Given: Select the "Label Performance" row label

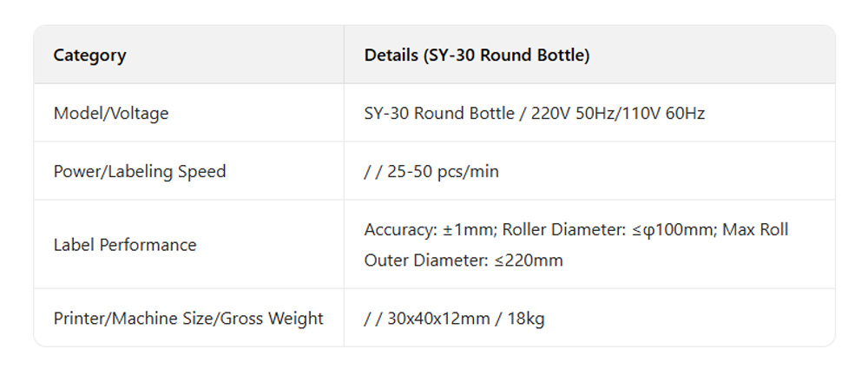Looking at the screenshot, I should tap(125, 245).
